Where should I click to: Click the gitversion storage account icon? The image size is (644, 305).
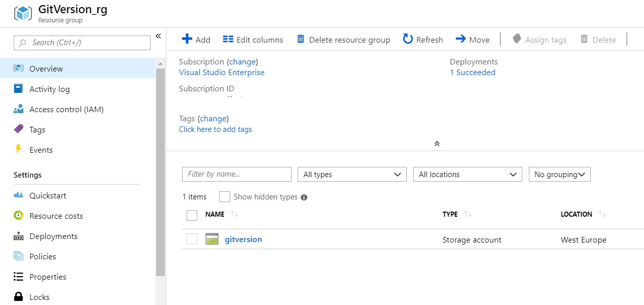pos(212,239)
